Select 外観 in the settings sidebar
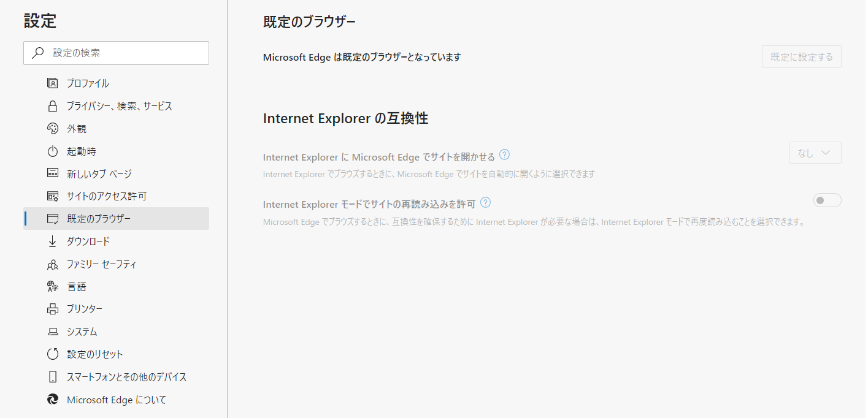This screenshot has height=418, width=868. pyautogui.click(x=116, y=129)
